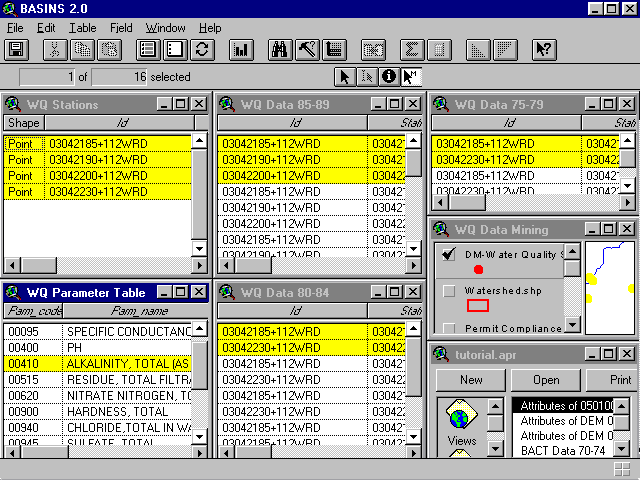Click the Copy toolbar icon
Viewport: 640px width, 480px height.
click(x=82, y=50)
